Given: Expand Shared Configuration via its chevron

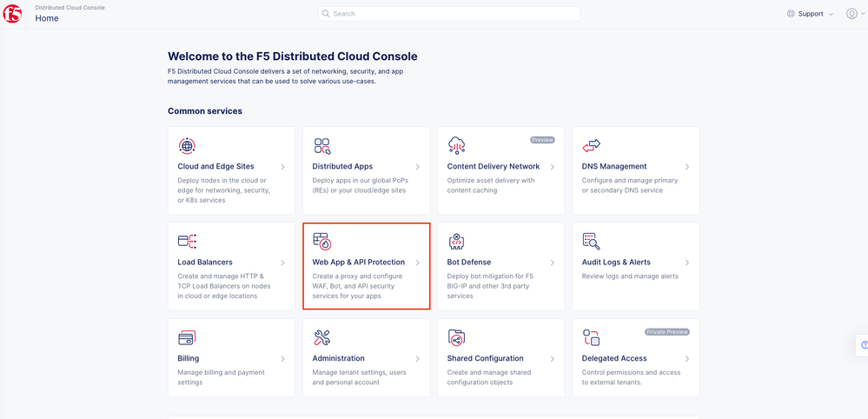Looking at the screenshot, I should click(x=553, y=359).
